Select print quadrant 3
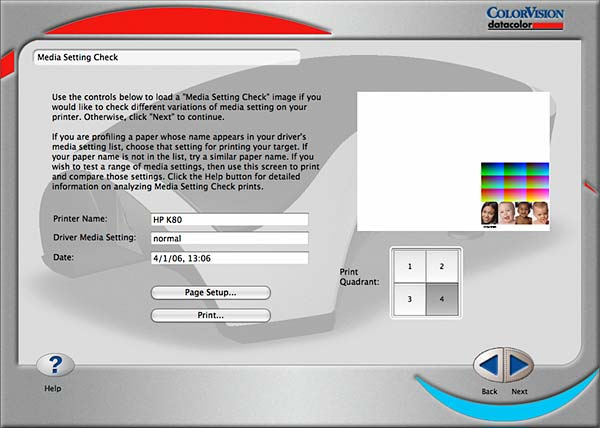The image size is (600, 428). (x=410, y=299)
